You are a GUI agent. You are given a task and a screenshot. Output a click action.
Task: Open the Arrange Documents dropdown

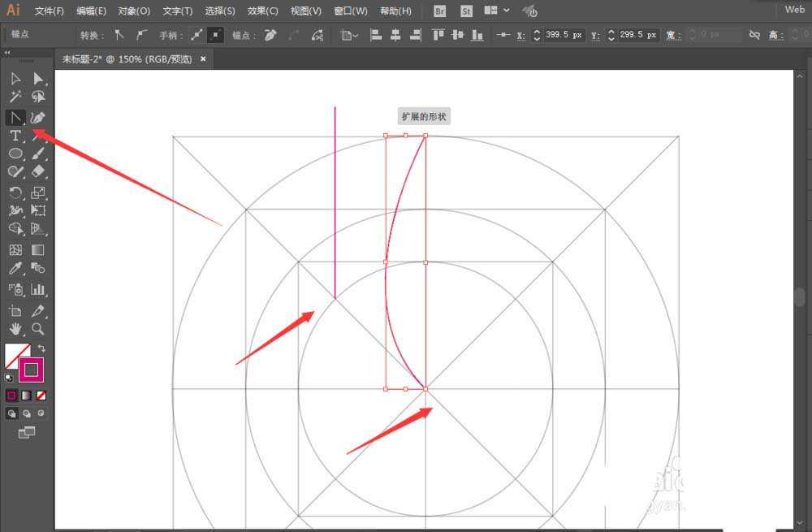(x=497, y=11)
